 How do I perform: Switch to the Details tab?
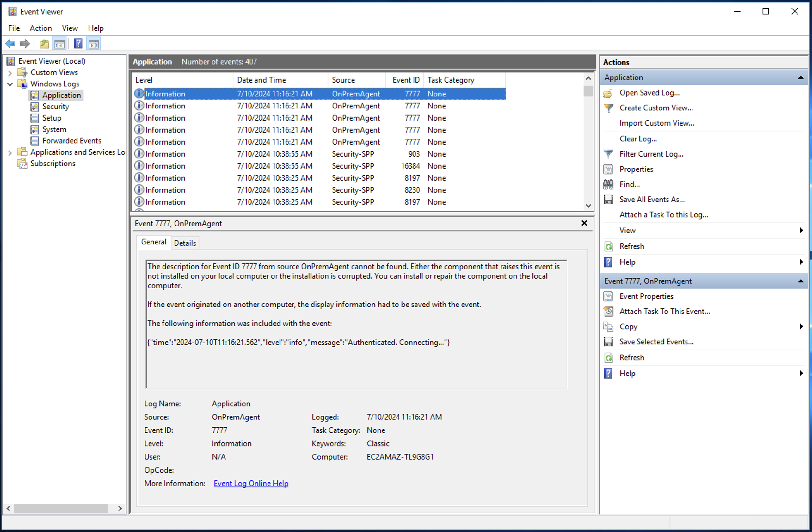point(185,243)
